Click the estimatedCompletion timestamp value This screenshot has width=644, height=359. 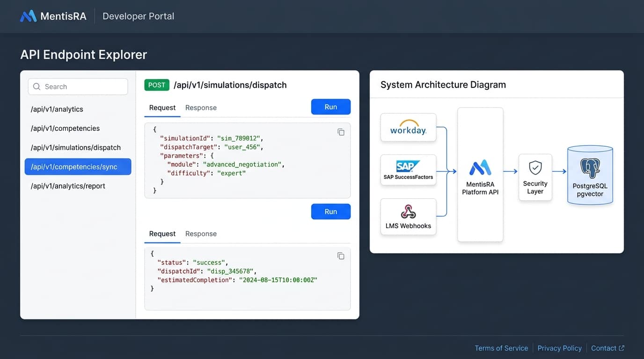click(x=278, y=280)
